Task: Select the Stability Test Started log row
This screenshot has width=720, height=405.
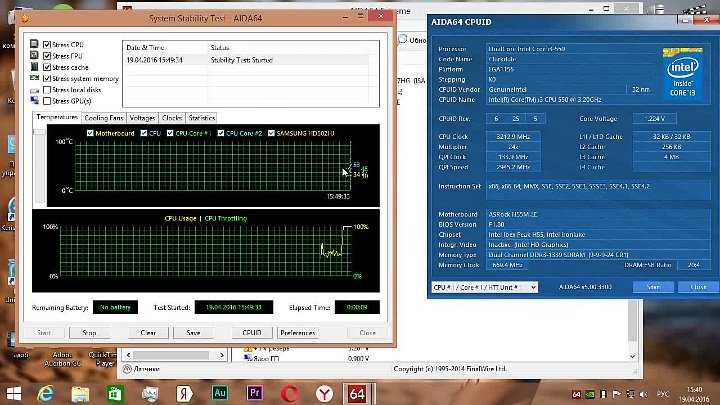Action: tap(247, 60)
